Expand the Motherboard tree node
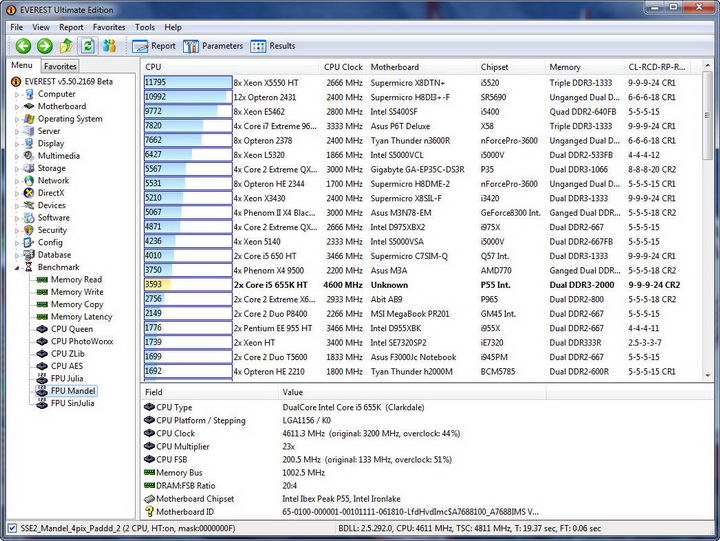The height and width of the screenshot is (541, 720). coord(17,107)
